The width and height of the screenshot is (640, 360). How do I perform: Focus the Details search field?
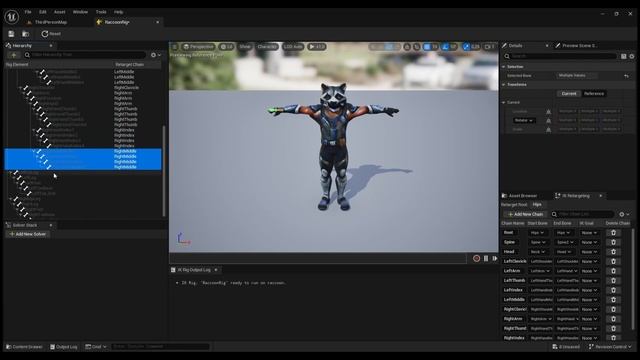coord(560,56)
